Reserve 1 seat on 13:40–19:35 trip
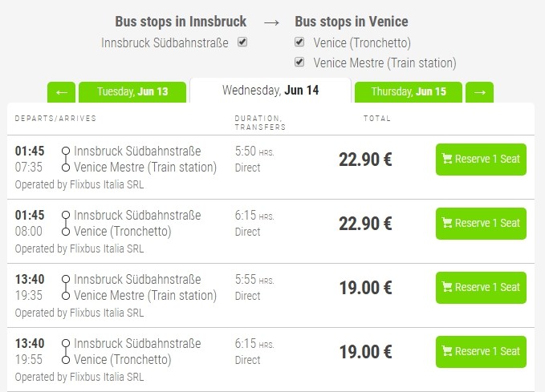The height and width of the screenshot is (392, 545). pyautogui.click(x=481, y=287)
